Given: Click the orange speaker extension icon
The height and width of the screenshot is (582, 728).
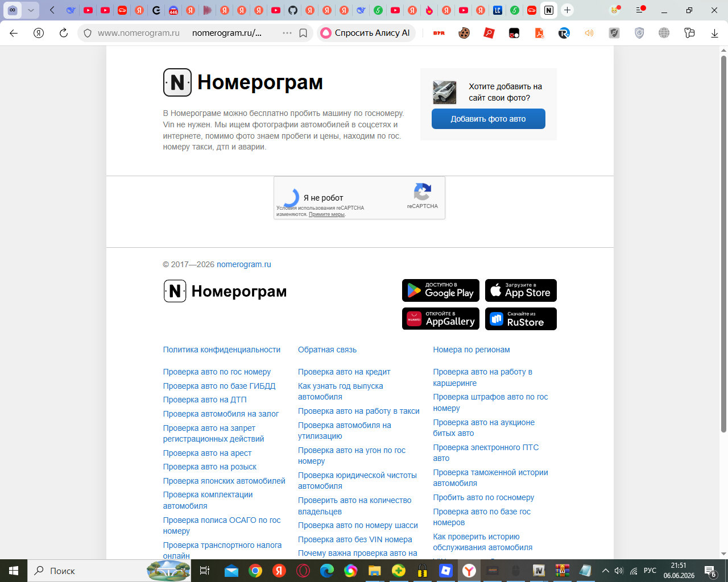Looking at the screenshot, I should (589, 33).
